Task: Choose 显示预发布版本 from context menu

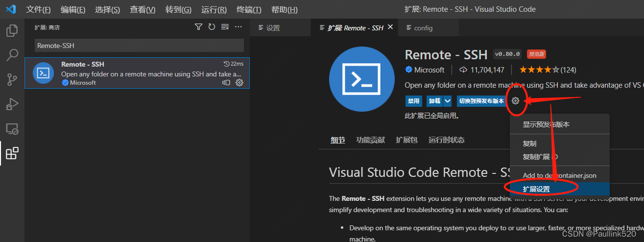Action: (560, 124)
